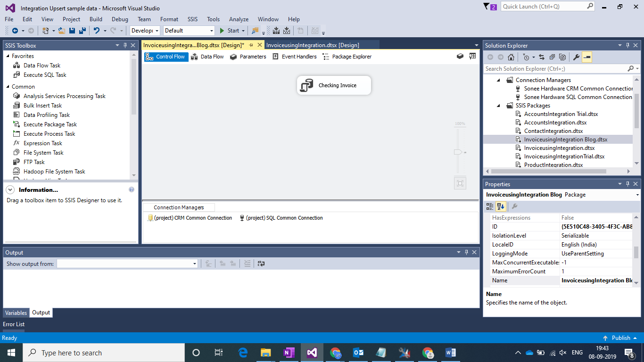Click Sync with Active Document arrows icon
The width and height of the screenshot is (644, 362).
(x=542, y=57)
